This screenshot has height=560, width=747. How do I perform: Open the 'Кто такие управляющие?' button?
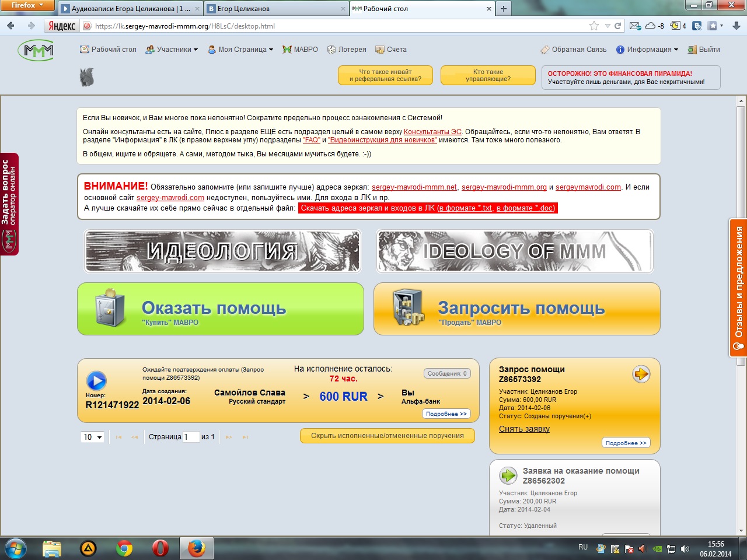488,75
